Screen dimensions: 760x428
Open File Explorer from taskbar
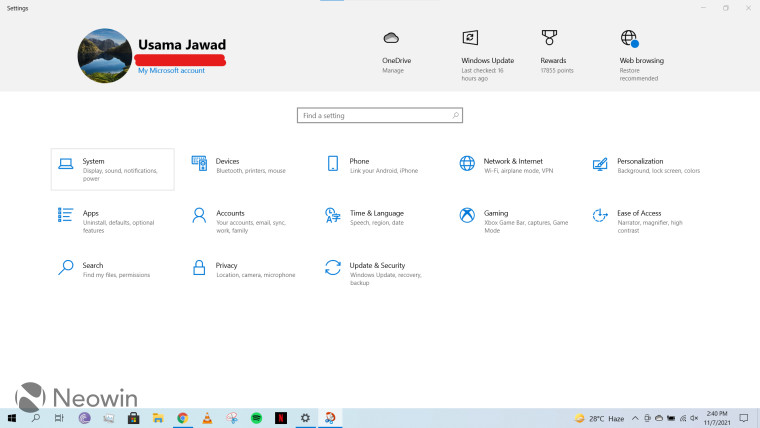click(x=158, y=418)
